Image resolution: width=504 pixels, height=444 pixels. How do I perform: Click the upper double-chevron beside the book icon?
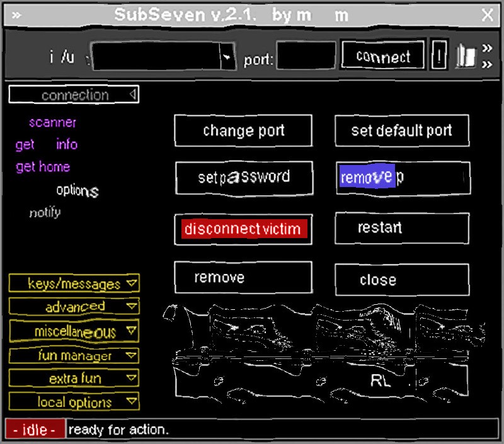pos(487,48)
